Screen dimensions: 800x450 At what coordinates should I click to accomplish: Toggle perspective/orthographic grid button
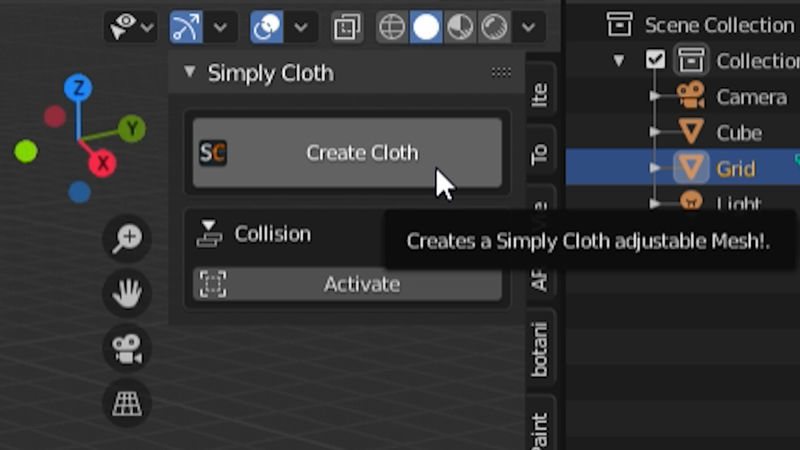127,404
